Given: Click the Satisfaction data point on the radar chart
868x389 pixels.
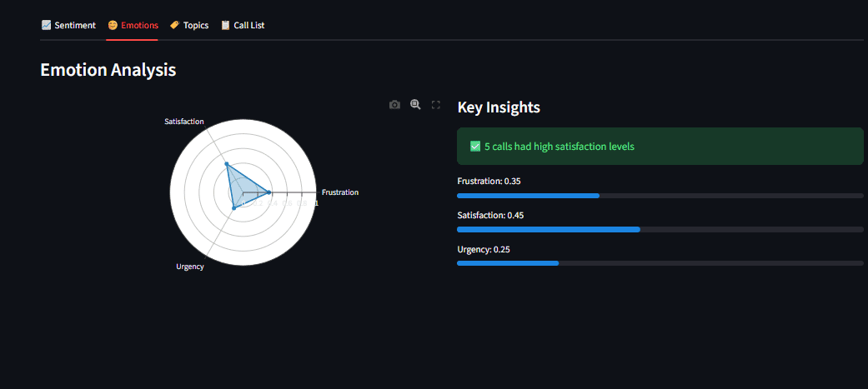Looking at the screenshot, I should 226,164.
